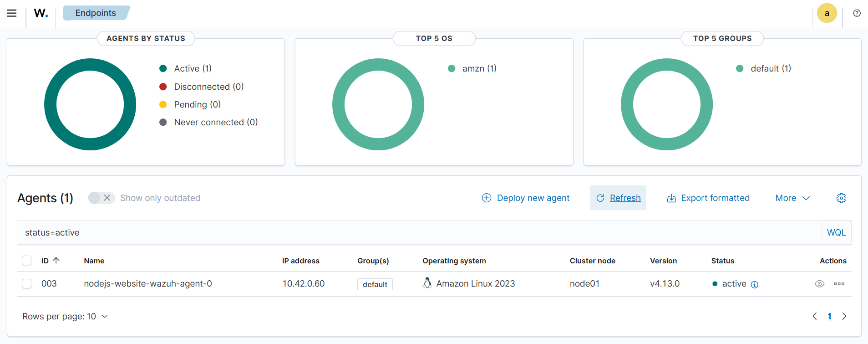Expand the More dropdown menu
The width and height of the screenshot is (868, 344).
point(792,198)
